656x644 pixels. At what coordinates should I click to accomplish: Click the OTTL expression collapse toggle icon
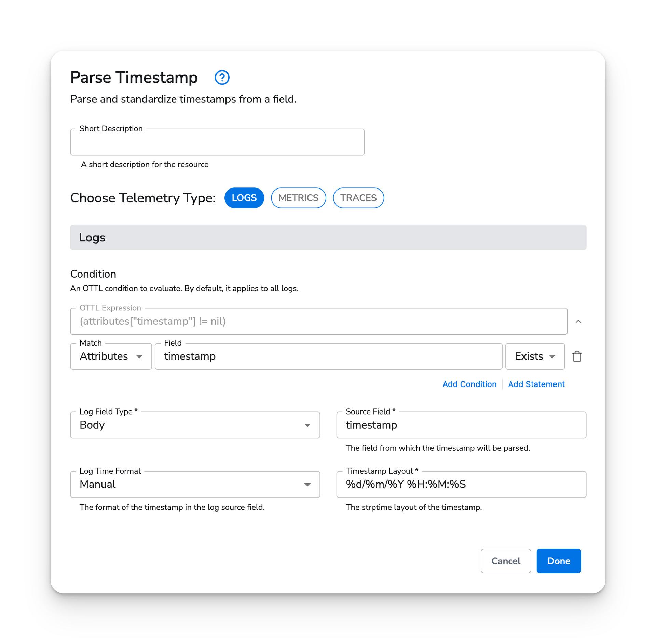(578, 321)
